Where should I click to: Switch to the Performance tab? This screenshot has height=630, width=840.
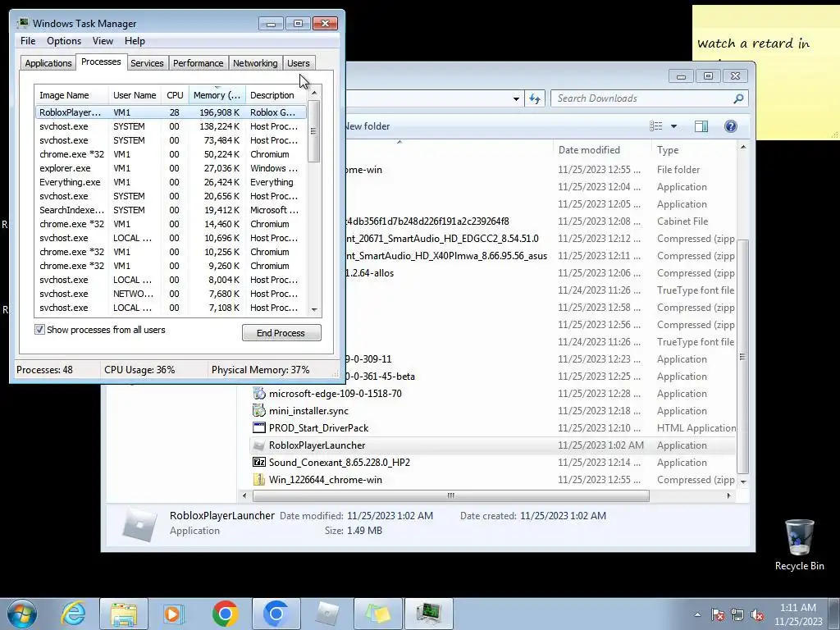(198, 63)
